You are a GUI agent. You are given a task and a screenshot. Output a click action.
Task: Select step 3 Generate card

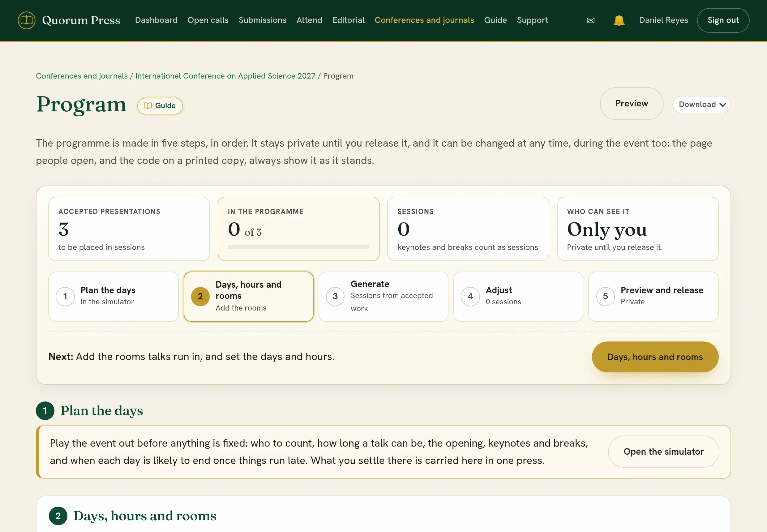(x=383, y=296)
